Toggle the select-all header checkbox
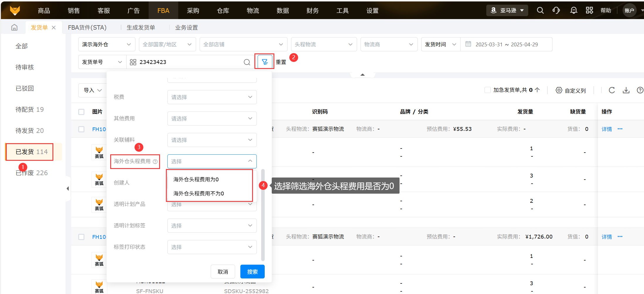This screenshot has width=644, height=294. point(81,112)
